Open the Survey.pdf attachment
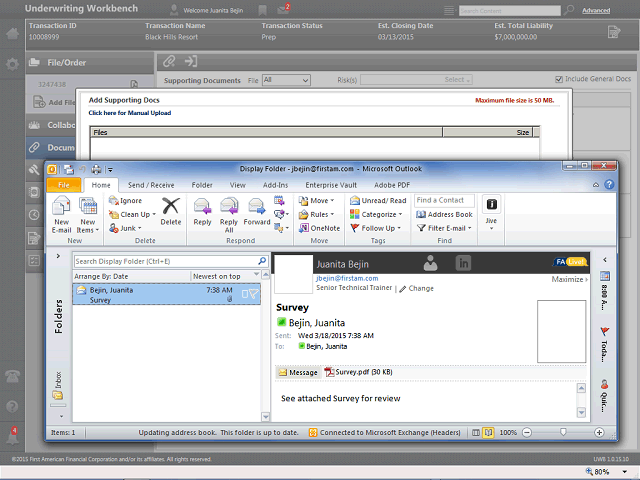640x480 pixels. tap(358, 372)
